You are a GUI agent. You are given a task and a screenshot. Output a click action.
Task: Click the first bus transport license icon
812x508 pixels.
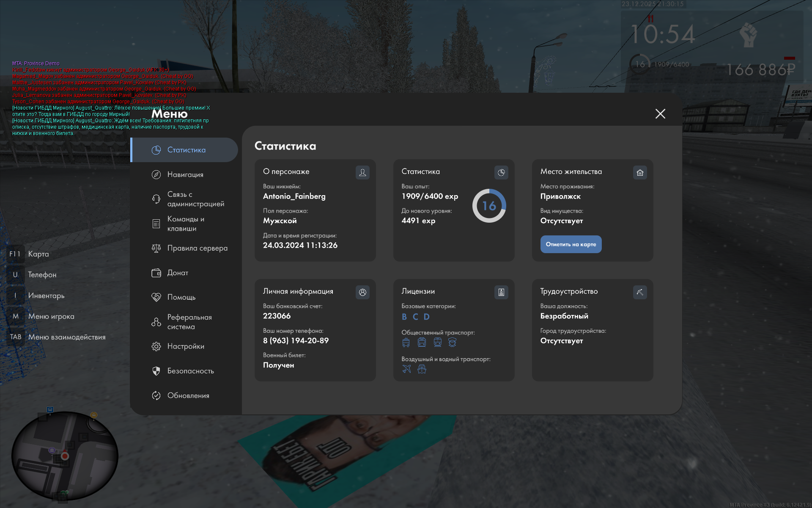coord(406,342)
